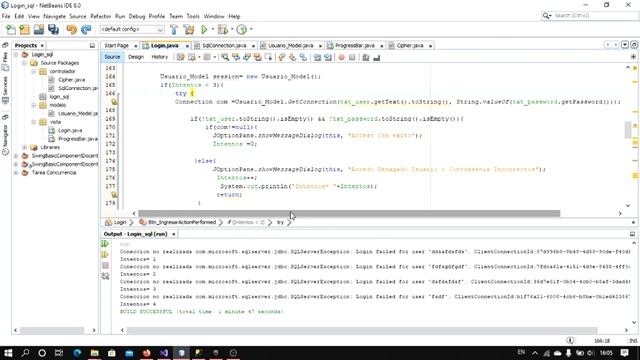This screenshot has height=360, width=640.
Task: Click the Re-run icon in Output panel
Action: [x=105, y=244]
